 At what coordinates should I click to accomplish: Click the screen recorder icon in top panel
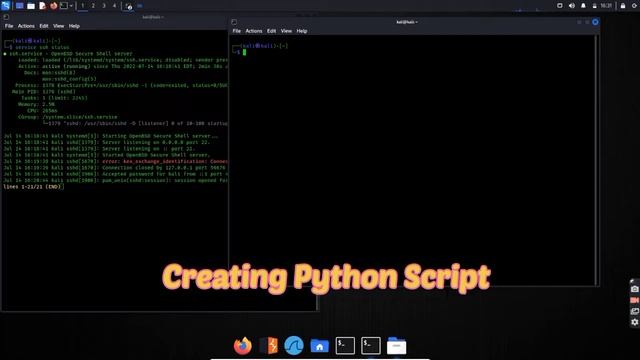click(x=129, y=6)
